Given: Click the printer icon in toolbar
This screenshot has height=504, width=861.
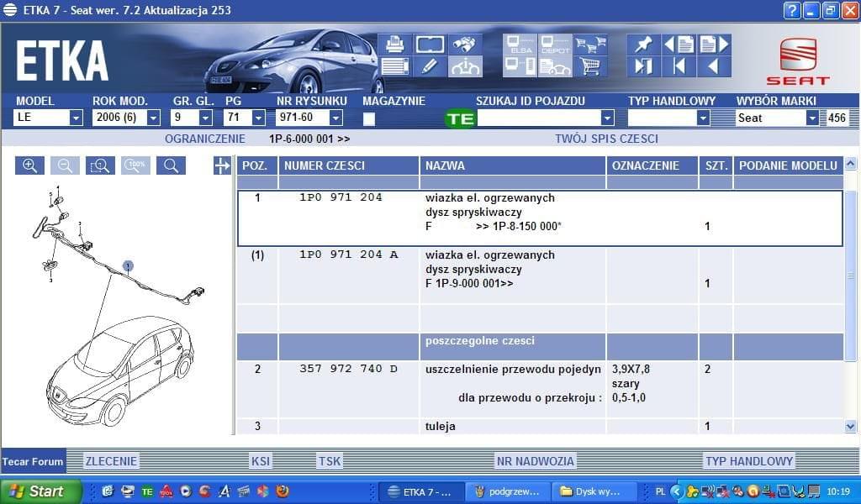Looking at the screenshot, I should coord(394,45).
